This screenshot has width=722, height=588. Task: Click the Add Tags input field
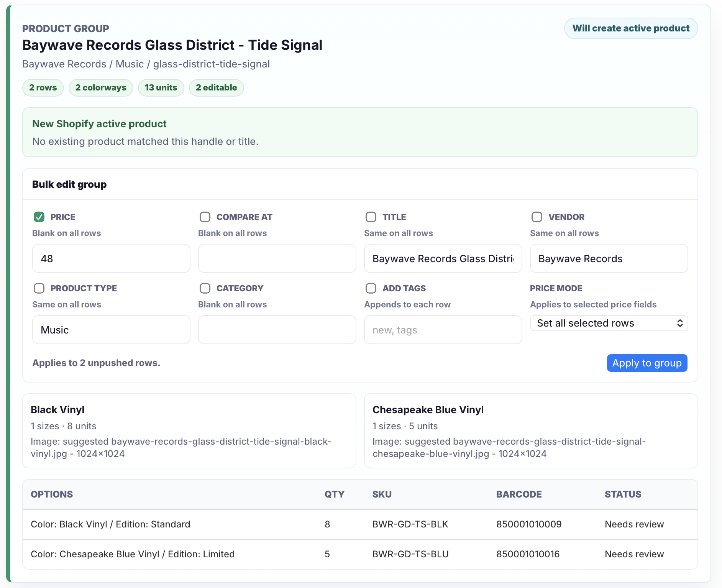click(x=443, y=330)
